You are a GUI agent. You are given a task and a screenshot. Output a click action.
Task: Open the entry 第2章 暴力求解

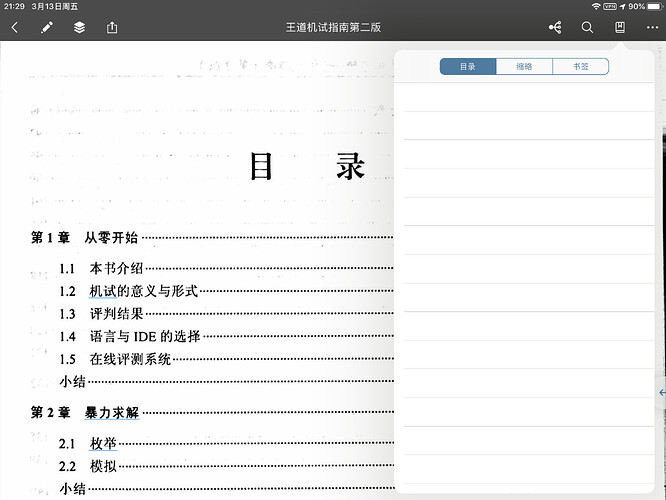tap(85, 412)
